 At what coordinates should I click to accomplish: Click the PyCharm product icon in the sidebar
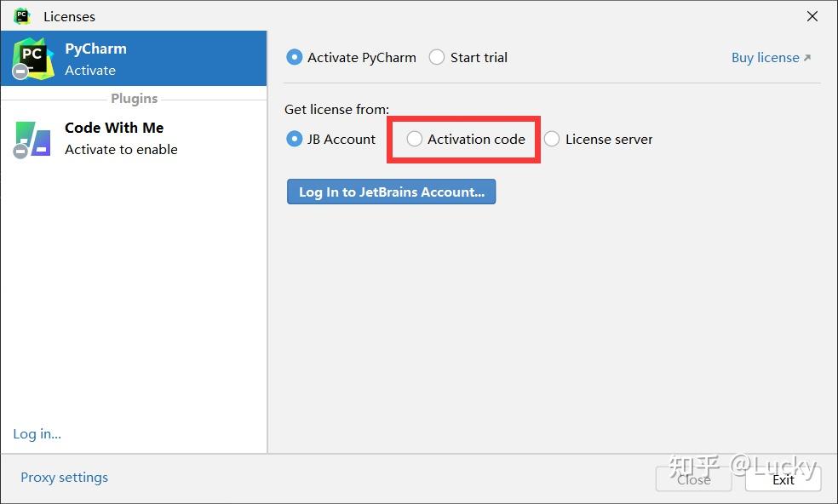click(33, 58)
